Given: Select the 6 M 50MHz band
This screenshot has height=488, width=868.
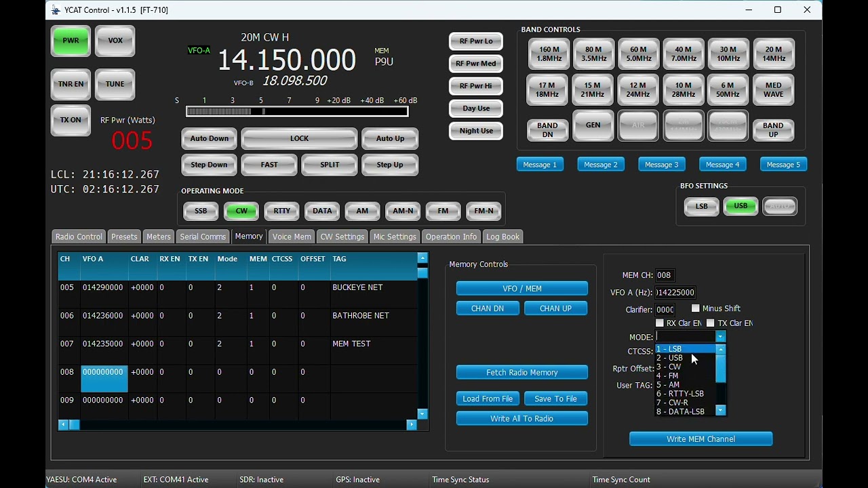Looking at the screenshot, I should pos(728,90).
